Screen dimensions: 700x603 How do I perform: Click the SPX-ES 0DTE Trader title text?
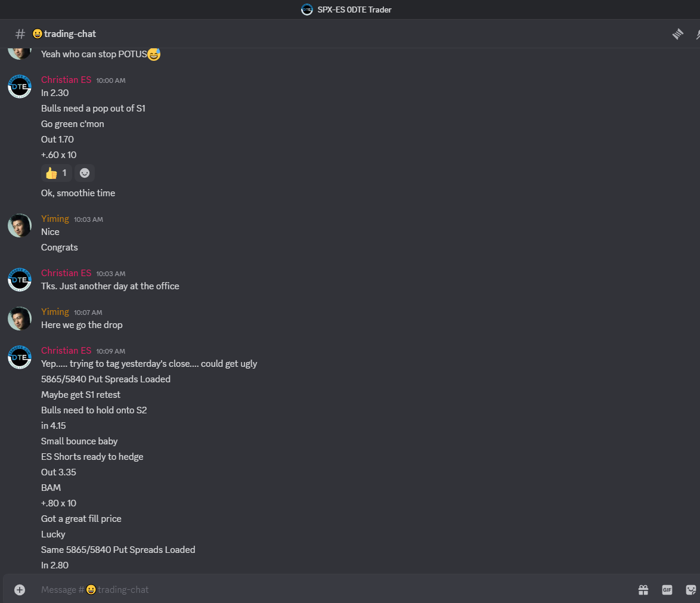[x=354, y=10]
